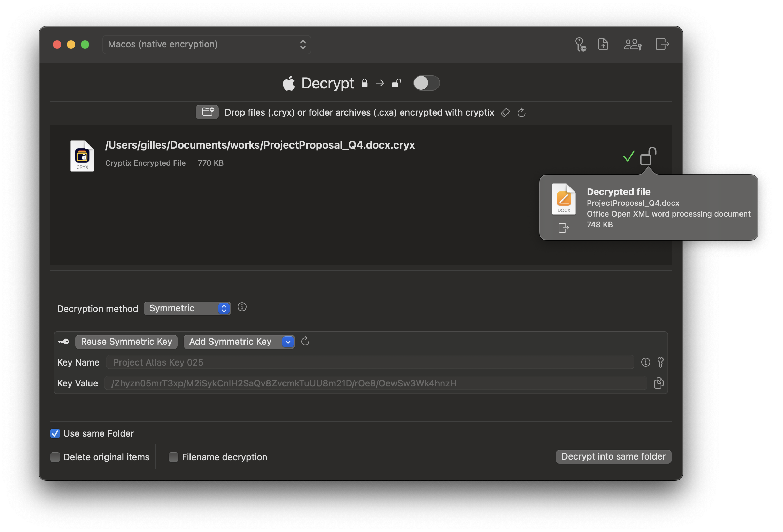Toggle the Decrypt mode switch
Image resolution: width=783 pixels, height=532 pixels.
pos(426,83)
